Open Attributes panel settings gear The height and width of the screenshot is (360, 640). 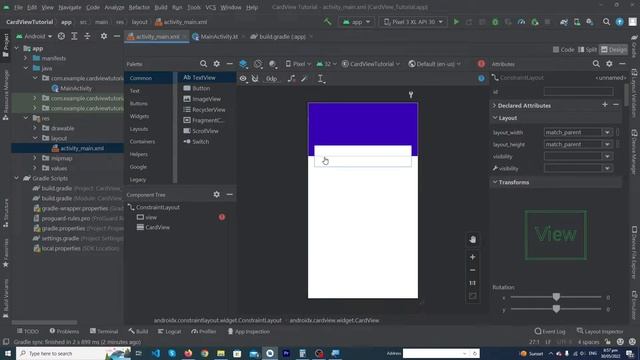609,64
